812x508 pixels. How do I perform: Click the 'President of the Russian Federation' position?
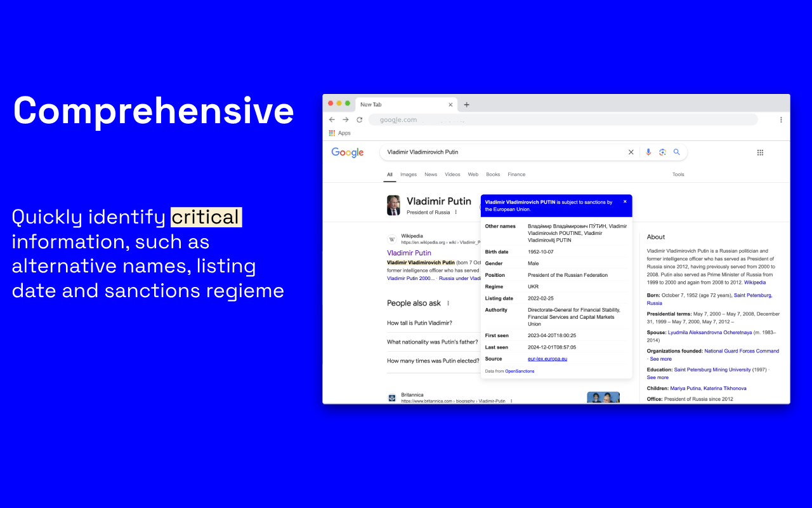coord(568,275)
